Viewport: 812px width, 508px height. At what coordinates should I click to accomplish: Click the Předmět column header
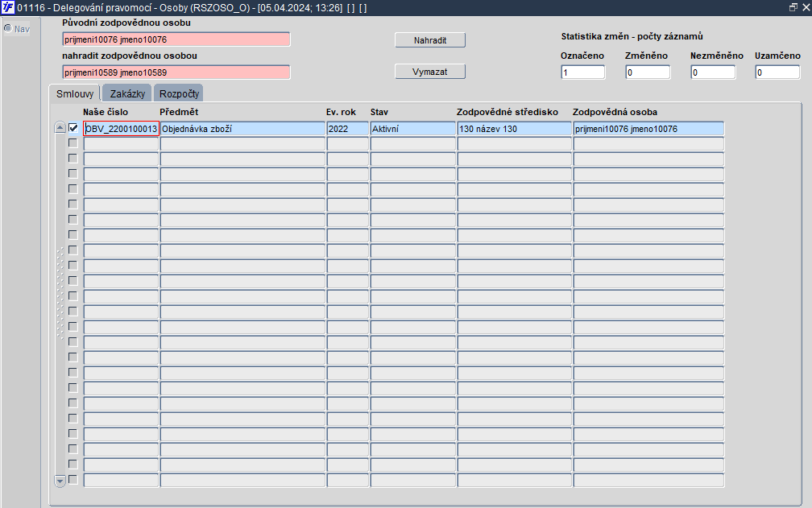pyautogui.click(x=179, y=112)
